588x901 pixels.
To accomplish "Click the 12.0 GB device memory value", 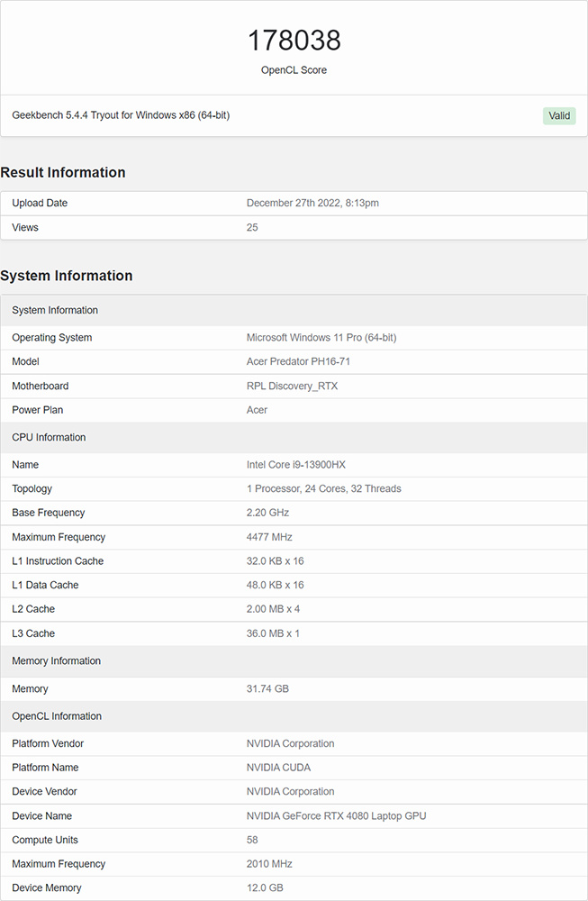I will pyautogui.click(x=265, y=888).
